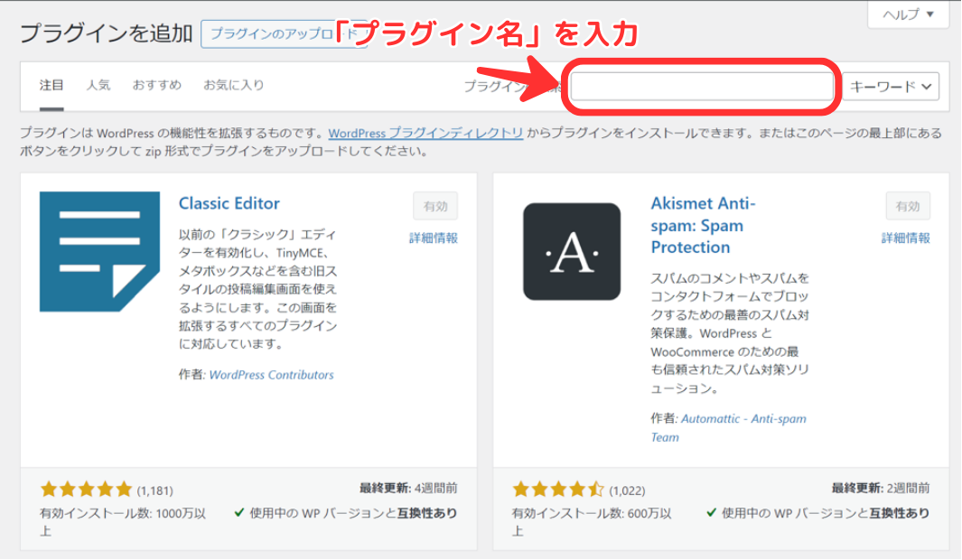Click the Akismet plugin icon
Screen dimensions: 962x560
pos(572,251)
